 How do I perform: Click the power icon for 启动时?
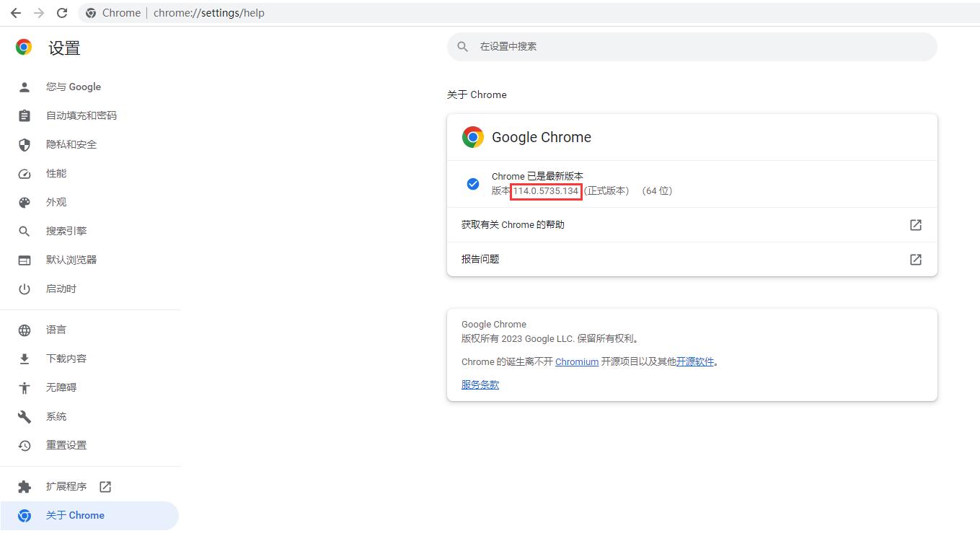coord(25,289)
